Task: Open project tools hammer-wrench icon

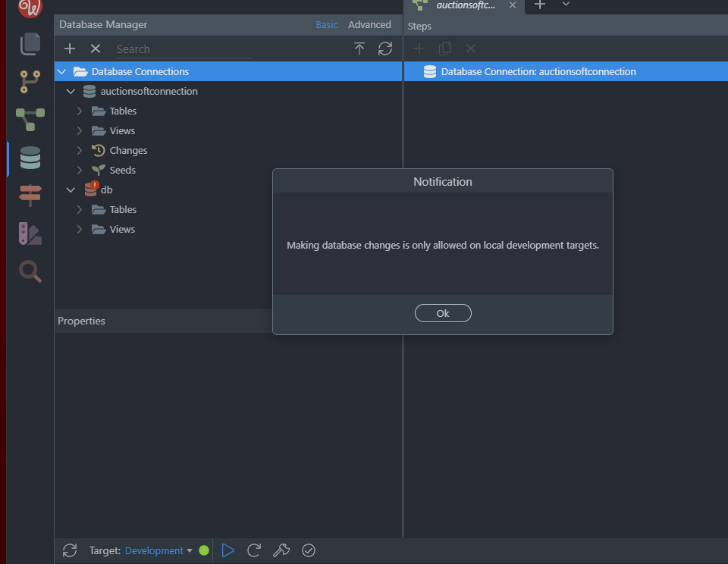Action: tap(281, 550)
